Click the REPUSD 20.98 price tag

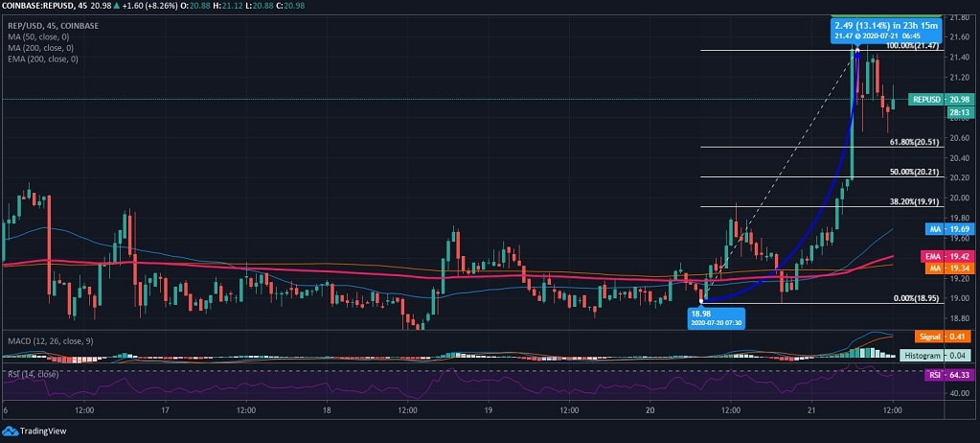tap(942, 100)
